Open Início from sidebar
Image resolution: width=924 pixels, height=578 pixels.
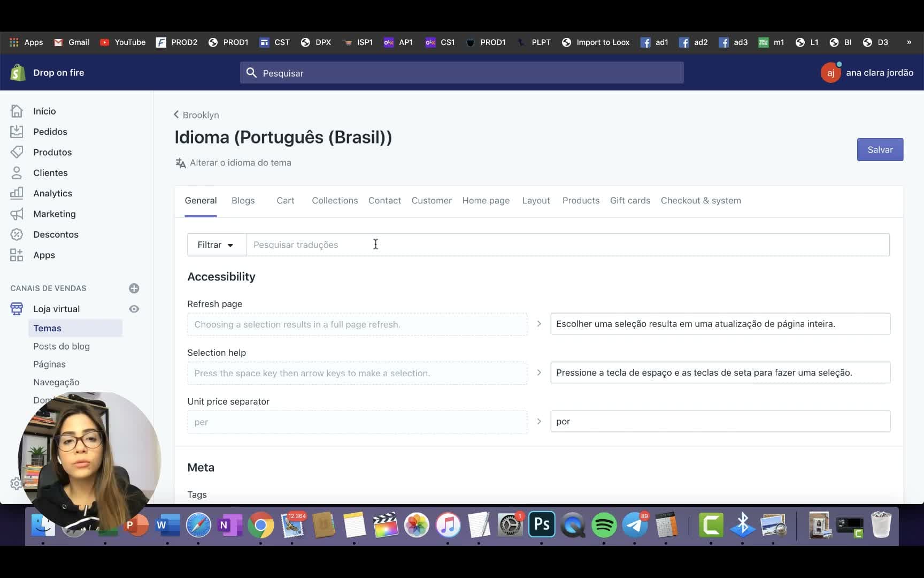pyautogui.click(x=44, y=111)
